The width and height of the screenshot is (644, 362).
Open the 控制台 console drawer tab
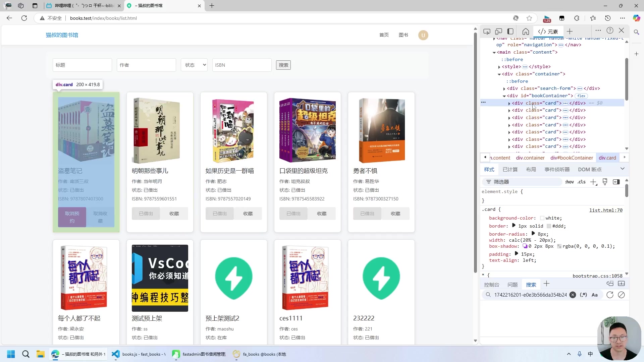point(492,285)
